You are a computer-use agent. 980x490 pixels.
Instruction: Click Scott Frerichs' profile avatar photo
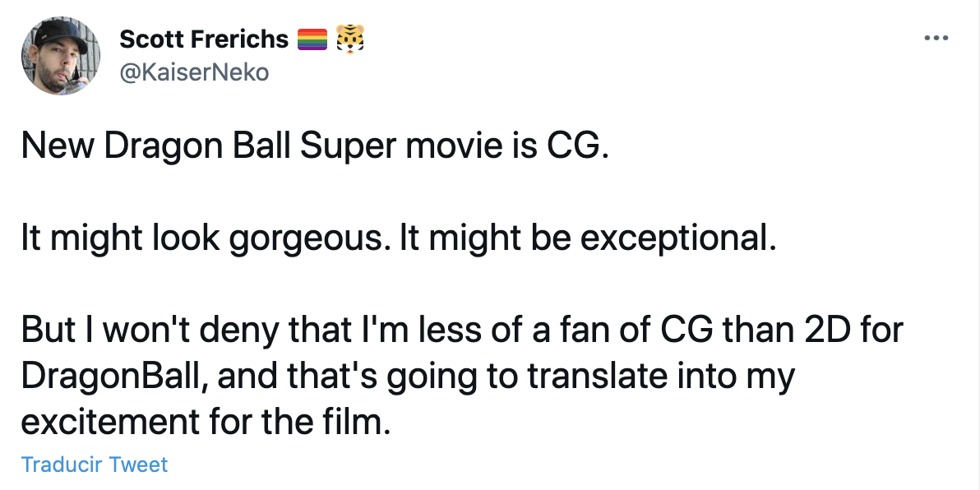point(60,56)
